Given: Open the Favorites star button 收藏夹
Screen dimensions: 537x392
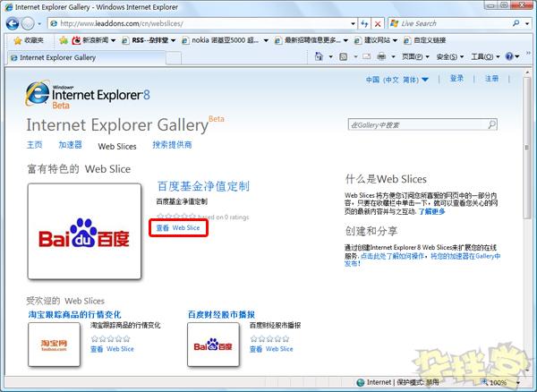Looking at the screenshot, I should tap(29, 40).
